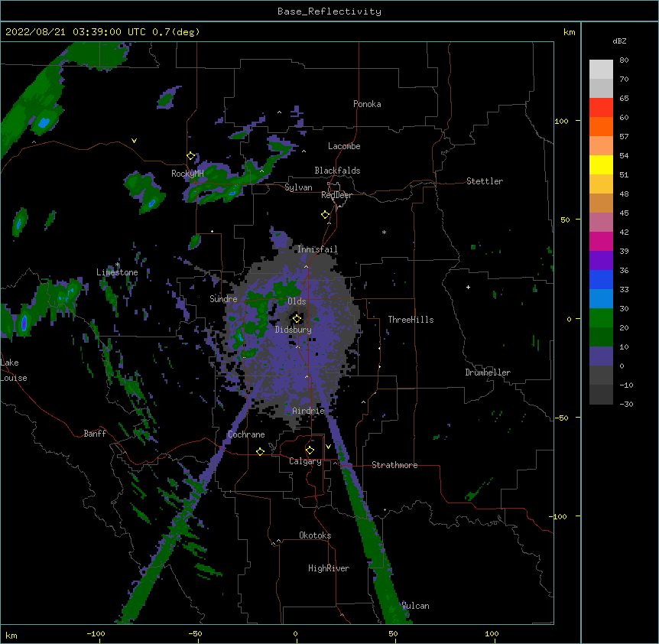The height and width of the screenshot is (644, 659).
Task: Click the Vulcan label
Action: pos(415,606)
